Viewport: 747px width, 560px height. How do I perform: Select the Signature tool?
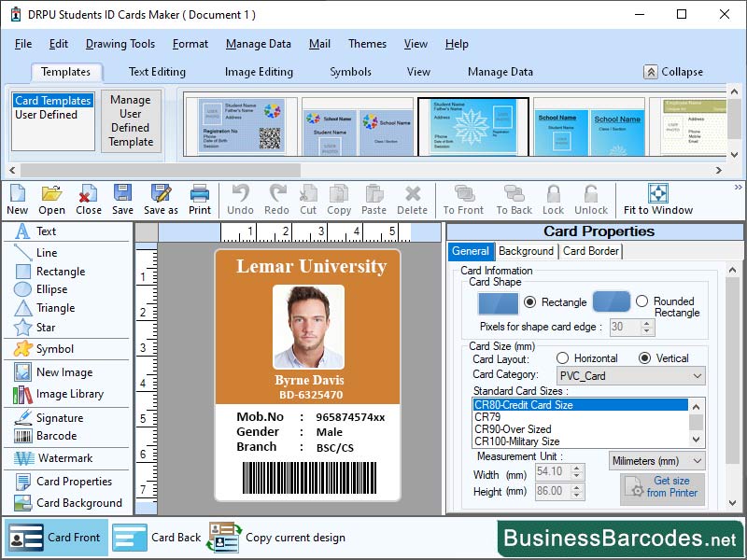coord(62,416)
